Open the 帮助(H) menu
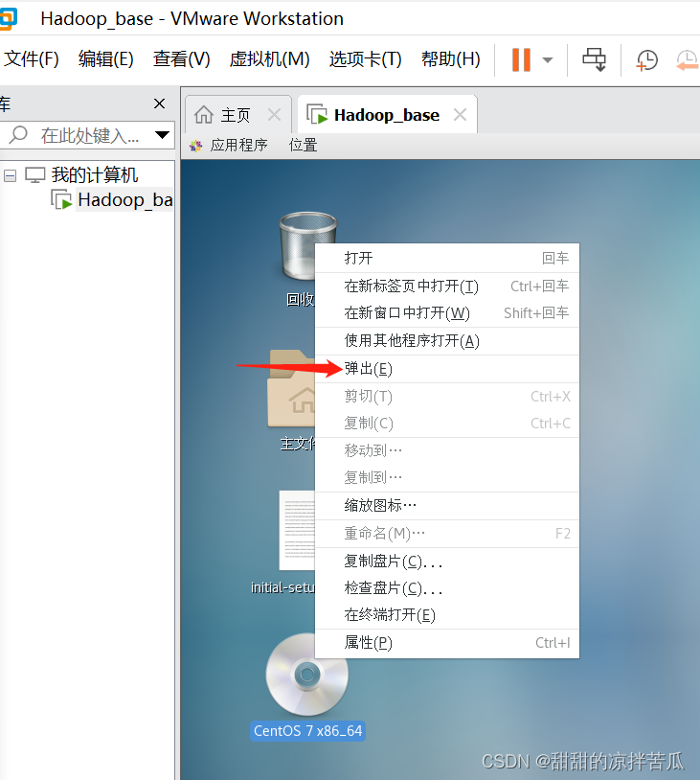The height and width of the screenshot is (780, 700). tap(451, 59)
